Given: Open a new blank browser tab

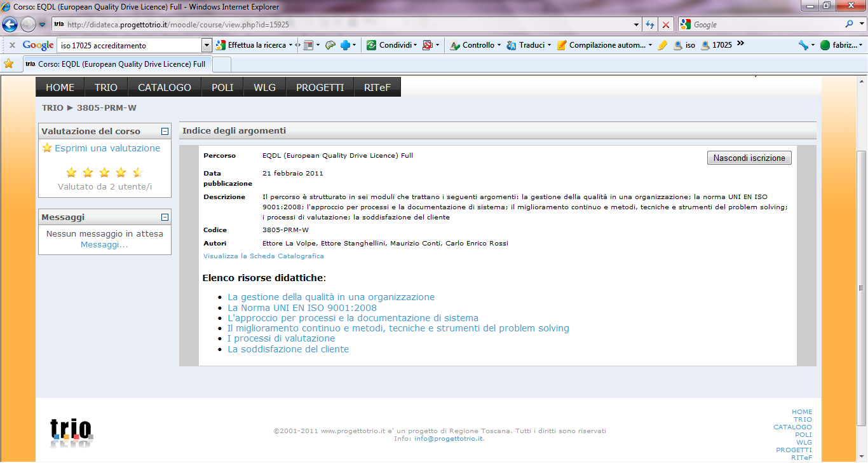Looking at the screenshot, I should click(x=221, y=64).
